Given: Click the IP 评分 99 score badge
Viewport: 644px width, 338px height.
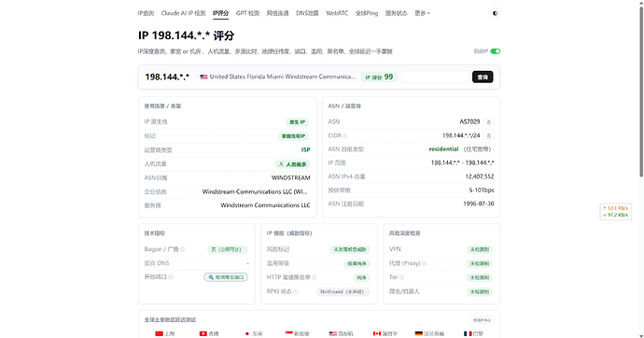Looking at the screenshot, I should (379, 77).
